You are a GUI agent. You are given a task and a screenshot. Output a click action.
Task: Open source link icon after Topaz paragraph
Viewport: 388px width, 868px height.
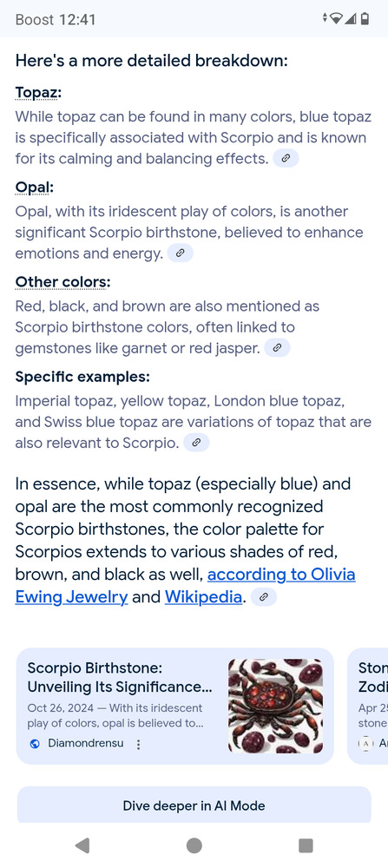pyautogui.click(x=286, y=159)
